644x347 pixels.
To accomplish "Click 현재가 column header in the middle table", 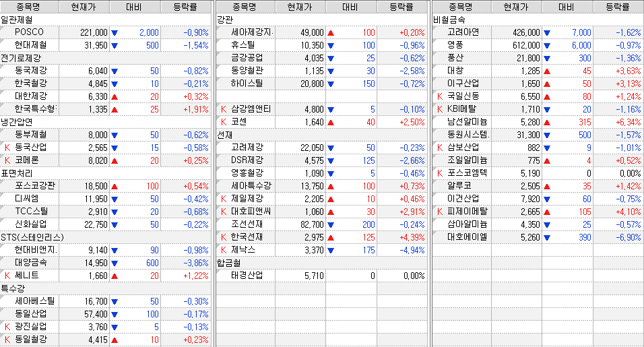I will 298,7.
